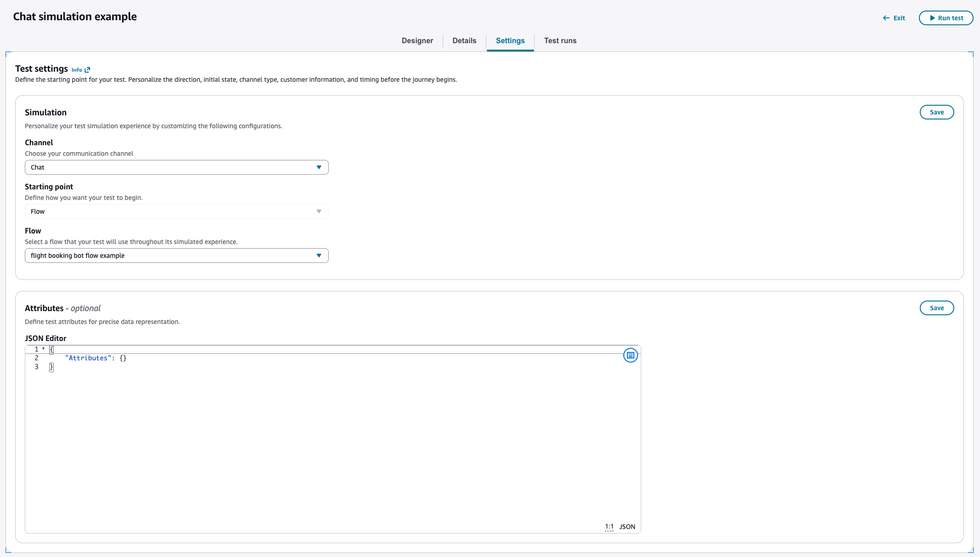Screen dimensions: 980x557
Task: Click the Exit link
Action: pos(899,18)
